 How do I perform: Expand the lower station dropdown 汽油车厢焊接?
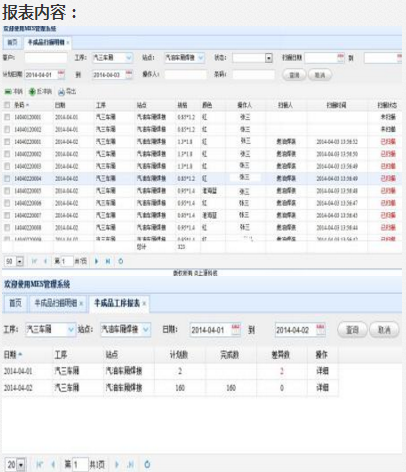click(146, 330)
